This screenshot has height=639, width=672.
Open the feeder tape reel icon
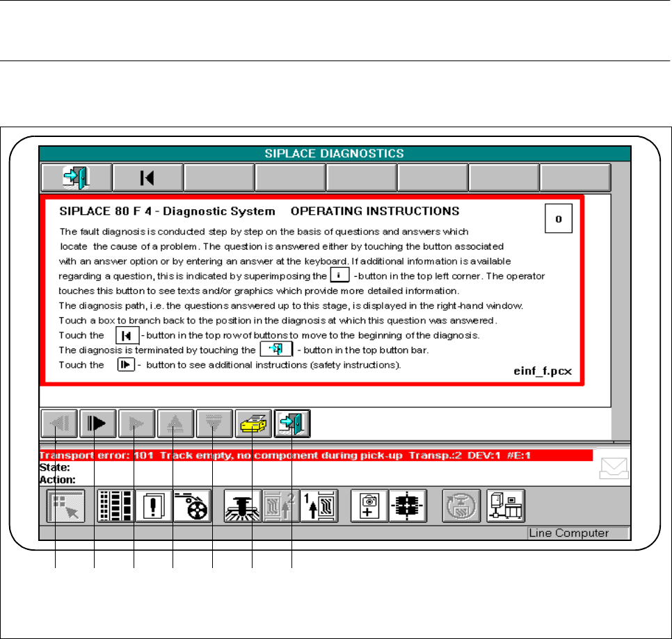(193, 506)
